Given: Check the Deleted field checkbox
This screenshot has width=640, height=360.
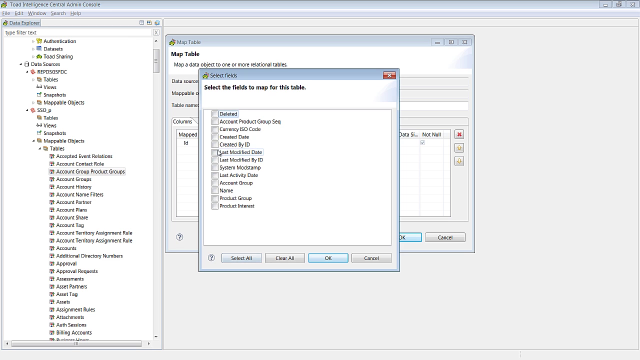Looking at the screenshot, I should pos(215,114).
